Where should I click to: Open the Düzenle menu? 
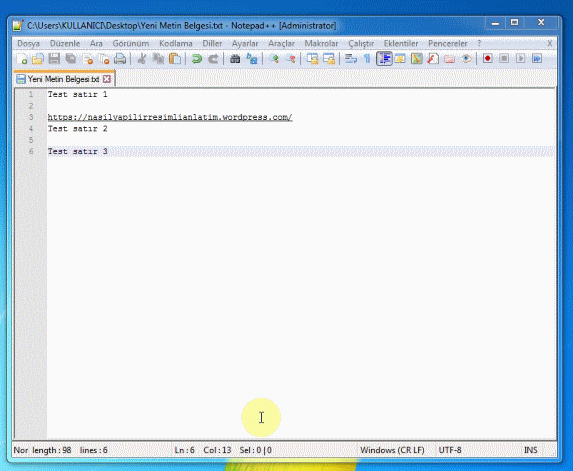[65, 43]
